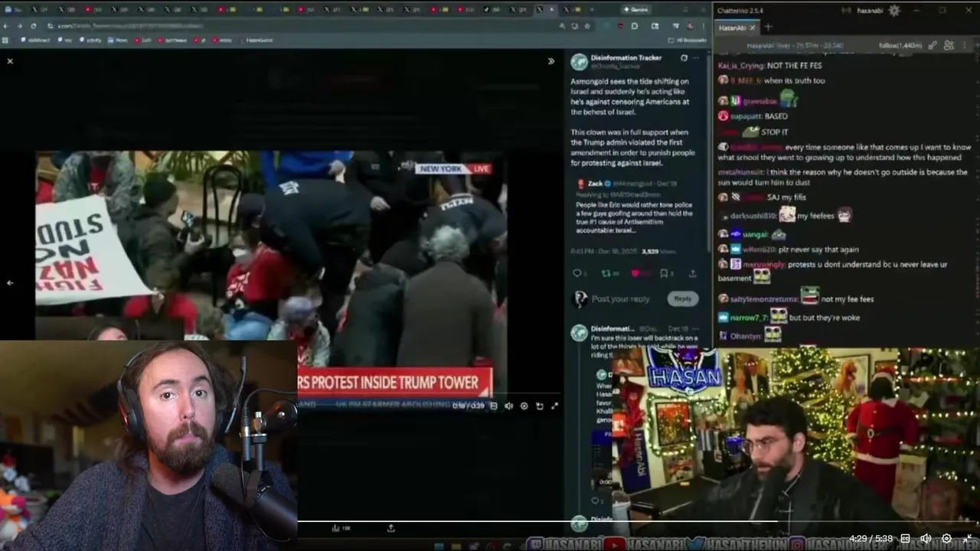The width and height of the screenshot is (980, 551).
Task: View post analytics below the media
Action: 341,528
